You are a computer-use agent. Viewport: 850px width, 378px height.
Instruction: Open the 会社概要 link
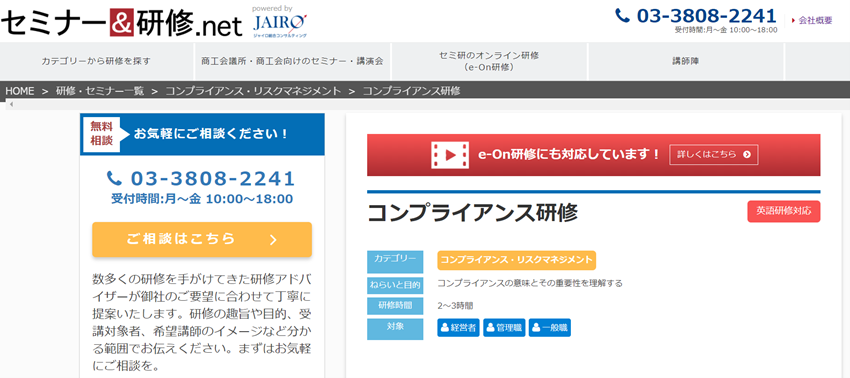(815, 21)
